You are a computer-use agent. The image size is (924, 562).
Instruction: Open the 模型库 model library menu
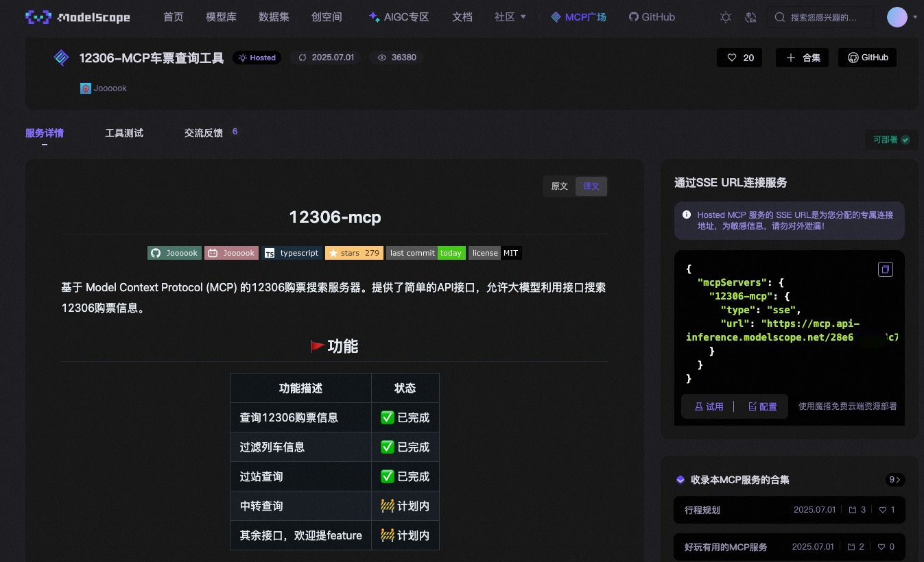[x=221, y=17]
